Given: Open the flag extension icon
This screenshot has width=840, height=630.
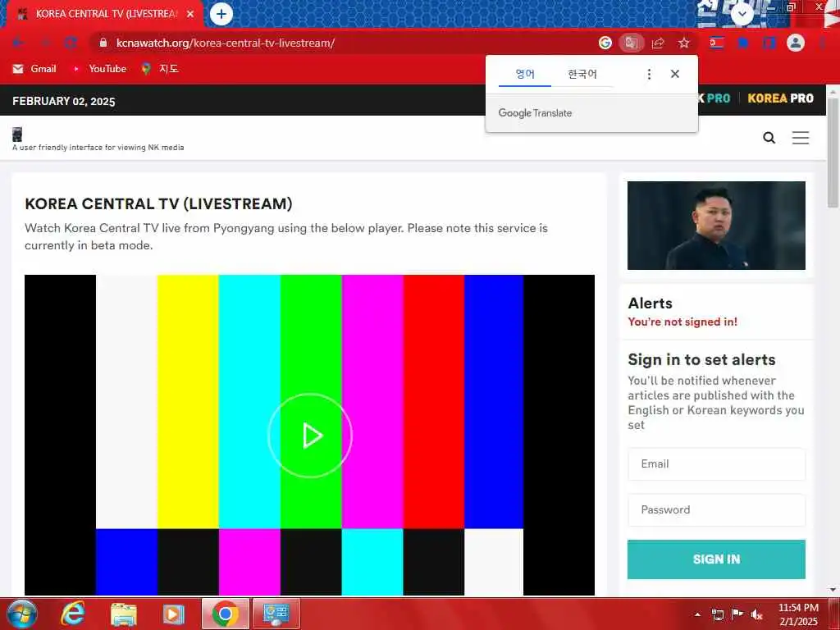Looking at the screenshot, I should 717,43.
